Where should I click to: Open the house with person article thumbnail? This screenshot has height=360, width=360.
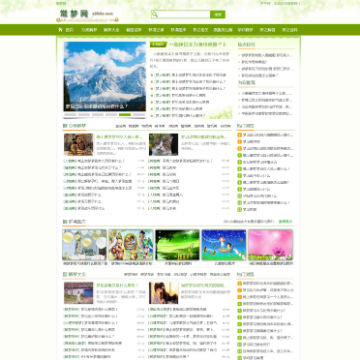79,293
